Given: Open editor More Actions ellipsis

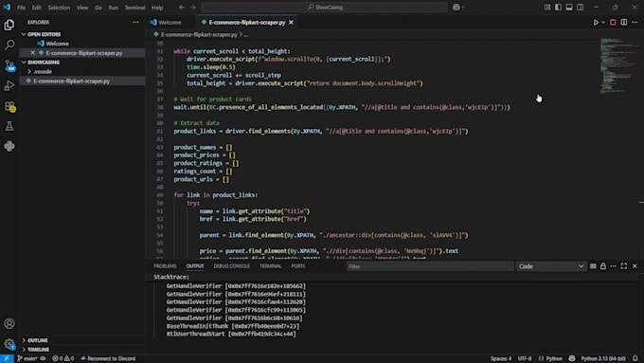Looking at the screenshot, I should (x=635, y=22).
